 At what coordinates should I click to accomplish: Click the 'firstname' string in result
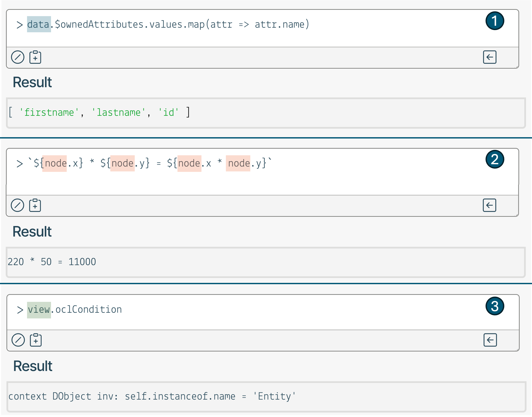pyautogui.click(x=49, y=113)
